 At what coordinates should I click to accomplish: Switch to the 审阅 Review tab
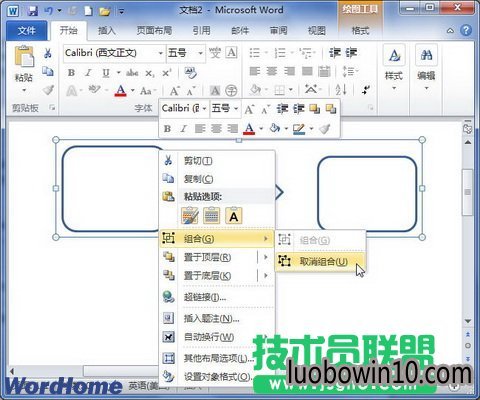coord(278,31)
